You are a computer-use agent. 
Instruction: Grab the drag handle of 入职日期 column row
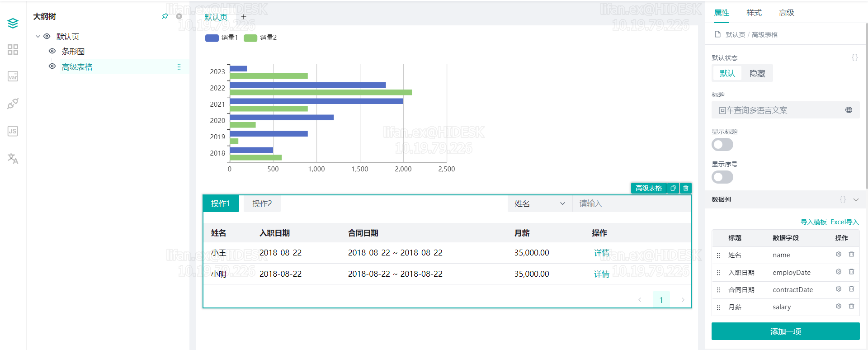pyautogui.click(x=718, y=273)
